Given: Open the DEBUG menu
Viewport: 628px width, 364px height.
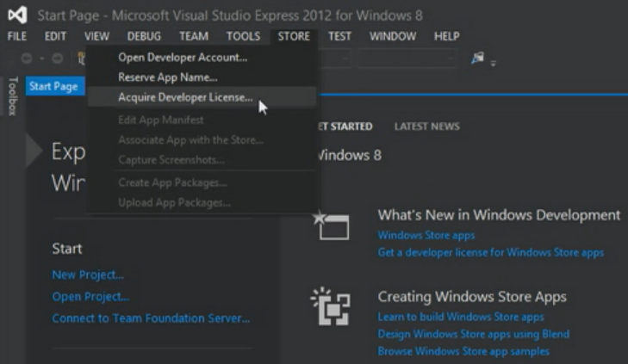Looking at the screenshot, I should tap(144, 36).
